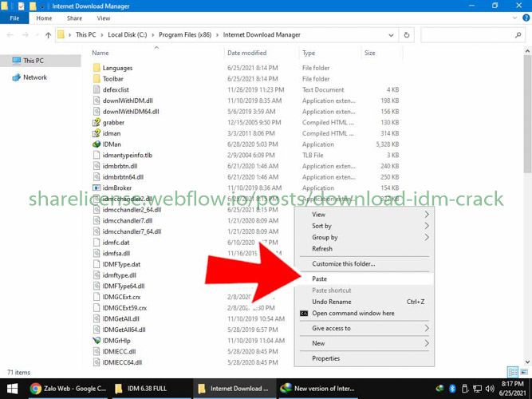Open the File tab
The width and height of the screenshot is (532, 399).
pos(14,18)
